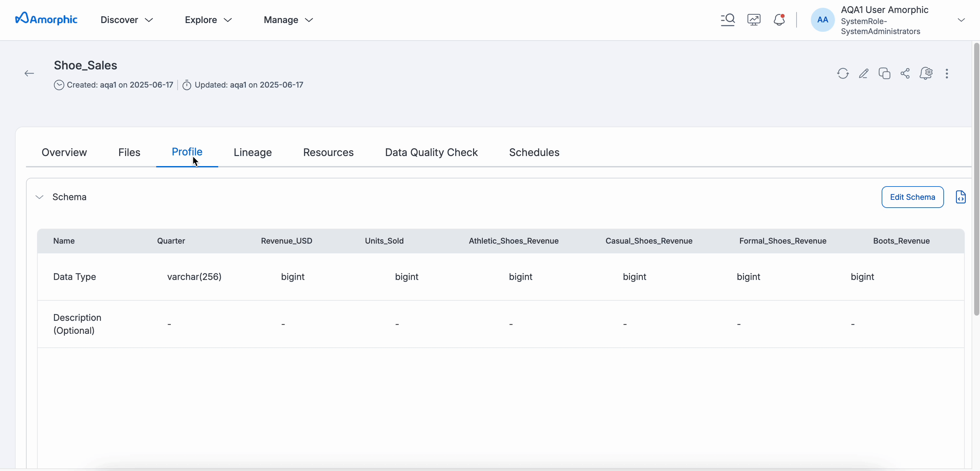Open the three-dot more options menu
The height and width of the screenshot is (471, 980).
[x=947, y=73]
